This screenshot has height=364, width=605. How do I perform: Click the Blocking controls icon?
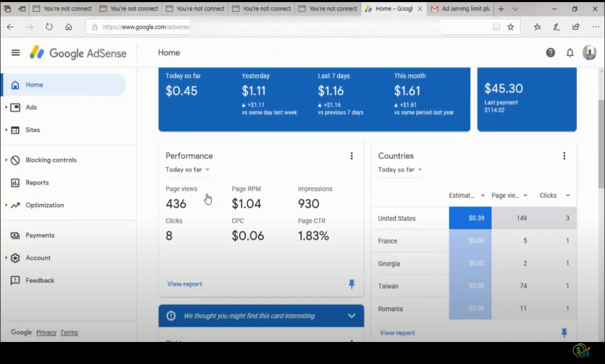click(15, 160)
